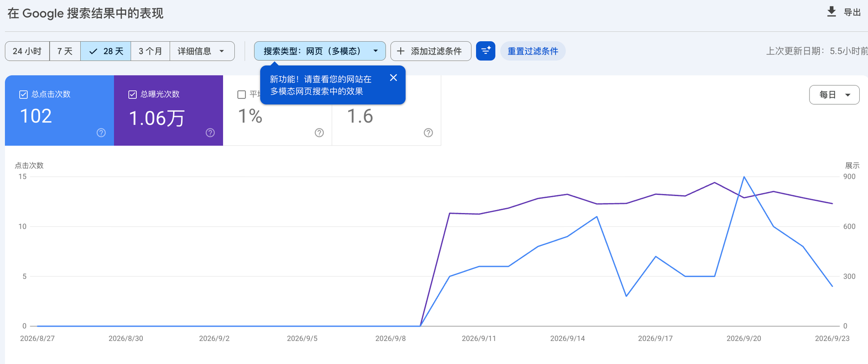Click the page title 在 Google 搜索结果中的表现

pos(85,13)
